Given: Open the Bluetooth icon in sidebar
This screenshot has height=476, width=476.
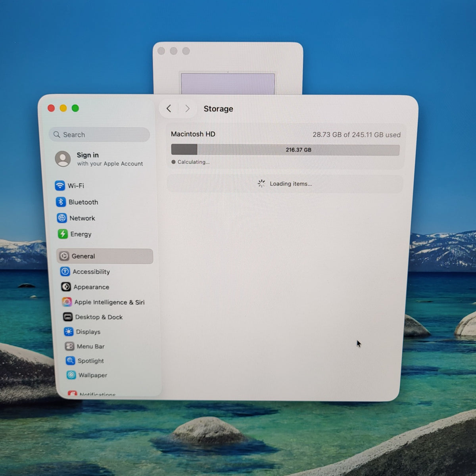Looking at the screenshot, I should click(x=61, y=202).
